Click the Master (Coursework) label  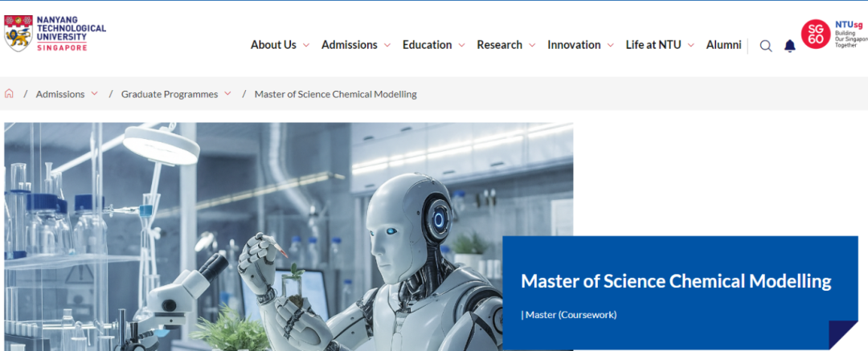coord(569,315)
